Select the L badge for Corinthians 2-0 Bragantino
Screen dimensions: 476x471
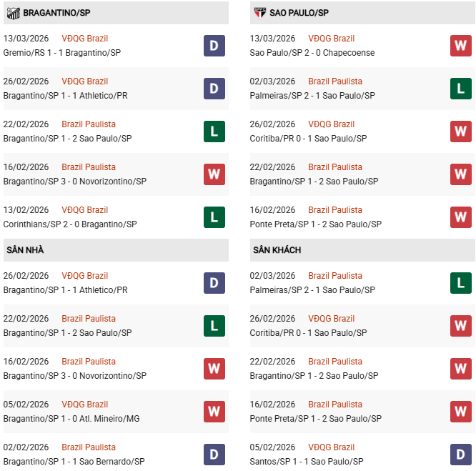click(214, 217)
